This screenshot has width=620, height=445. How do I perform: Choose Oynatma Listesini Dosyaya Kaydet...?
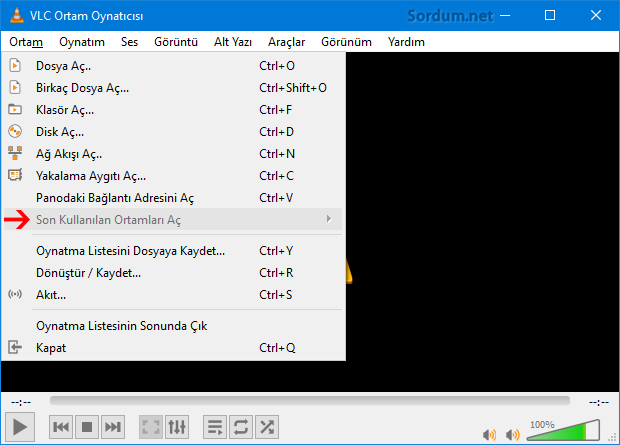[x=173, y=251]
